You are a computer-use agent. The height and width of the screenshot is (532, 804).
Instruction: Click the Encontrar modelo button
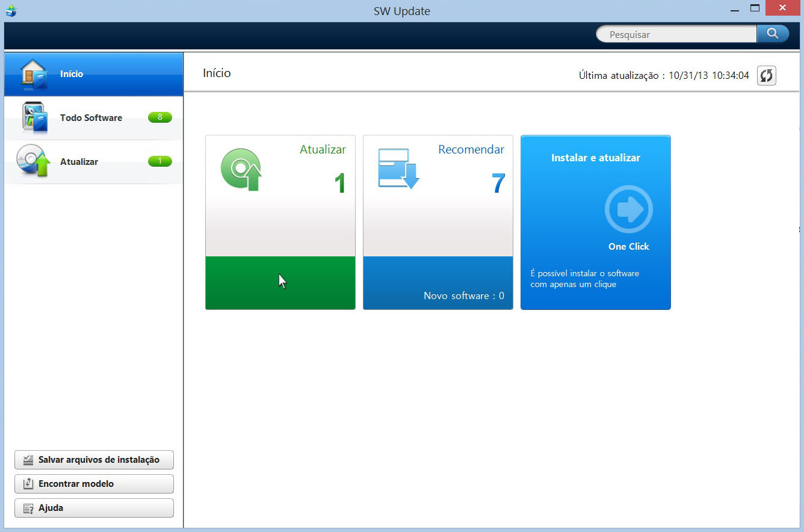click(x=94, y=484)
